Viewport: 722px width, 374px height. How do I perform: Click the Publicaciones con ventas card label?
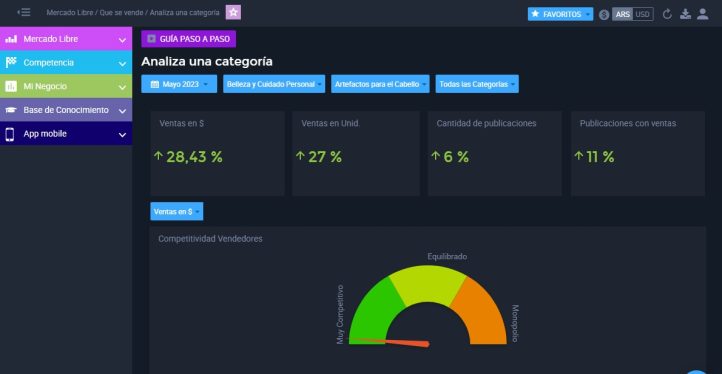tap(628, 123)
